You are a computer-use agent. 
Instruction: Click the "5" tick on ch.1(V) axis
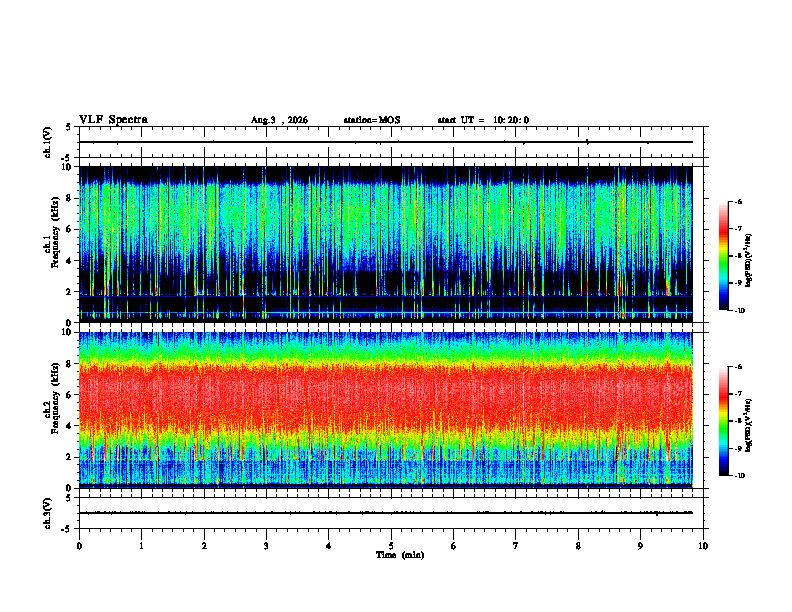click(69, 127)
